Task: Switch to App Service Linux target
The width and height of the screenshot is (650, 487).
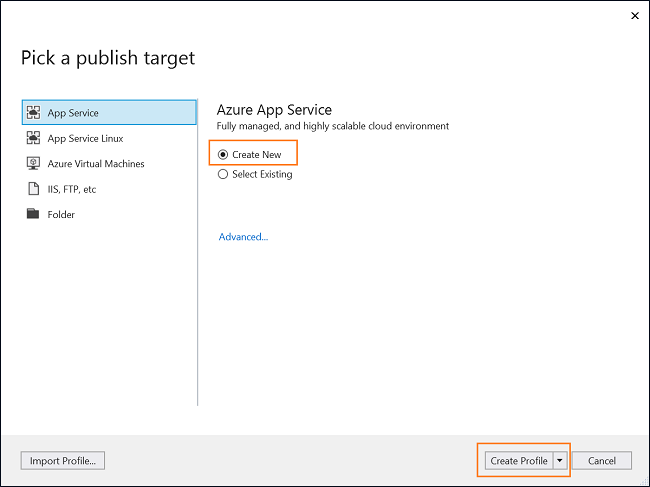Action: (x=85, y=138)
